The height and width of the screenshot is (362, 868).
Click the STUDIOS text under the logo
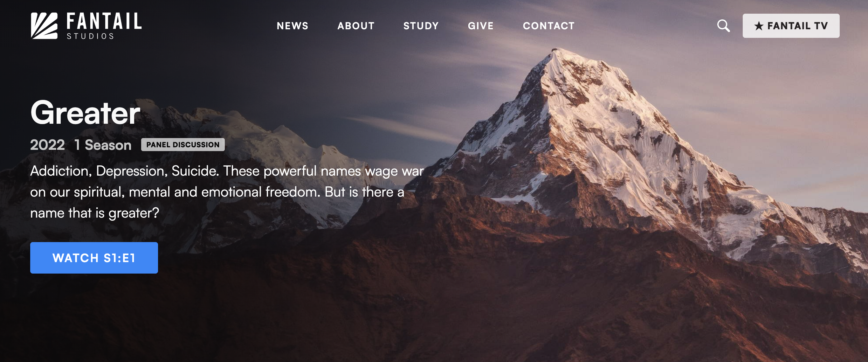(90, 36)
